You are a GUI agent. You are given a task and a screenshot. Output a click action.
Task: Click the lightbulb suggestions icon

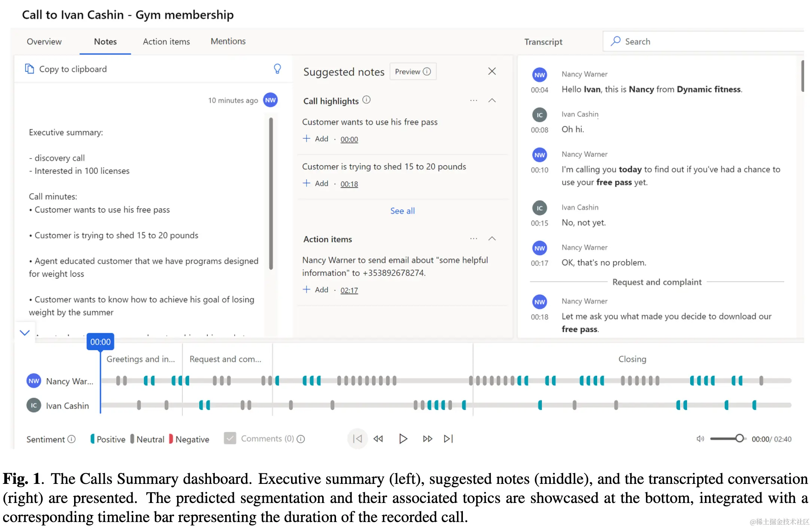[x=277, y=68]
